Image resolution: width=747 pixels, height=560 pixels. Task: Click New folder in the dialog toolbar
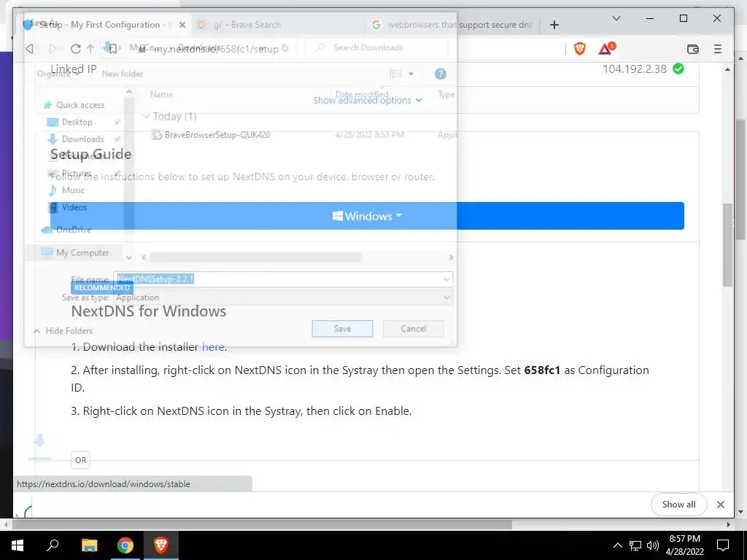point(122,74)
